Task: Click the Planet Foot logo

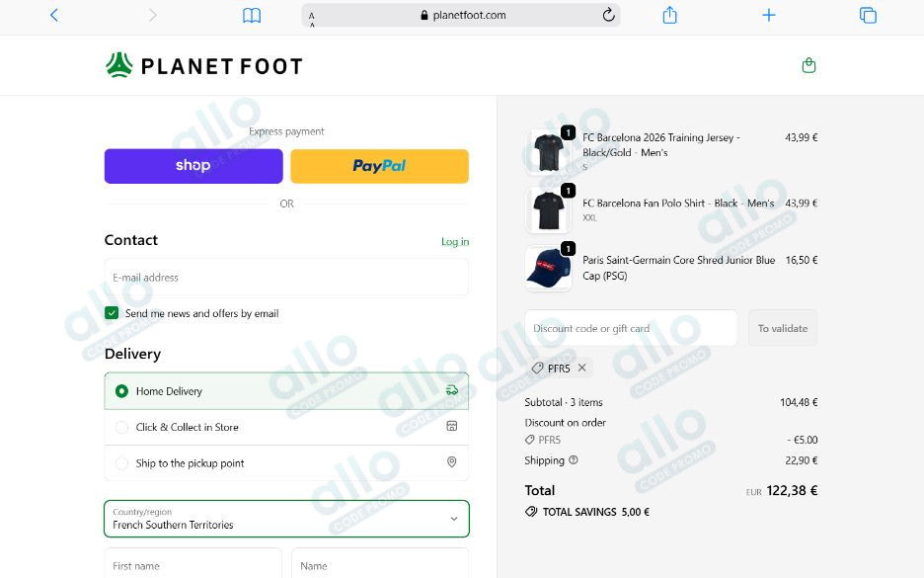Action: coord(203,66)
